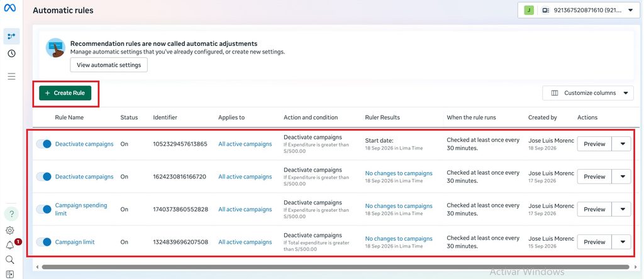Open the settings gear icon
Screen dimensions: 644x279
(x=10, y=230)
